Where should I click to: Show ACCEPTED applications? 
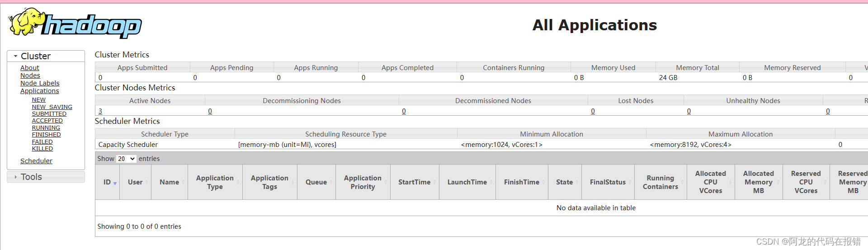pos(47,121)
